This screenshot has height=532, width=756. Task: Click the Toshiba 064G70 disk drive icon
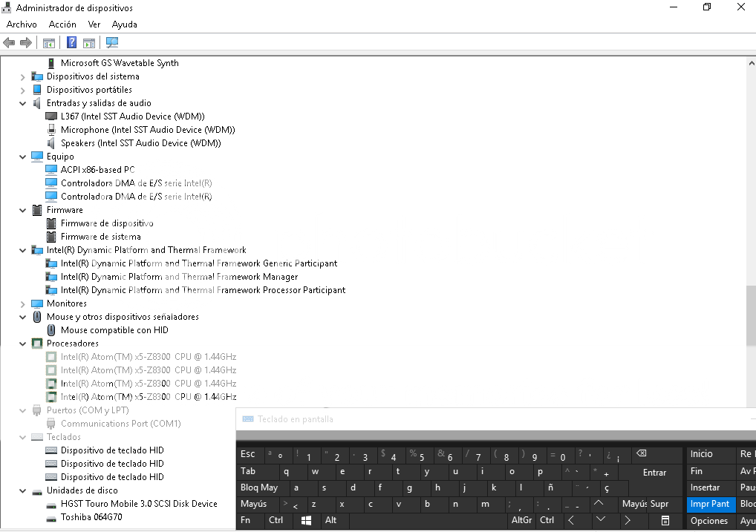(x=51, y=517)
